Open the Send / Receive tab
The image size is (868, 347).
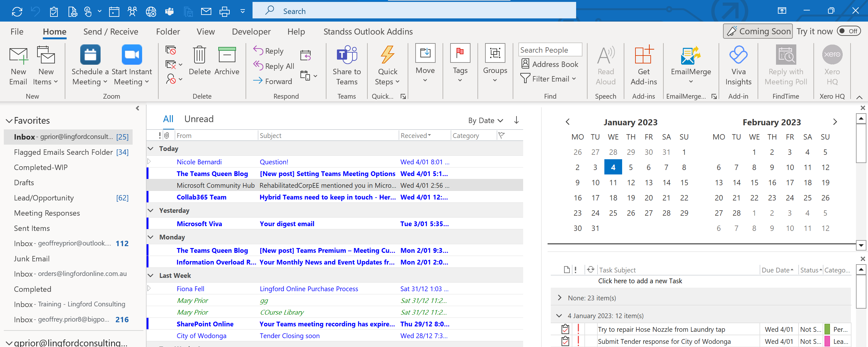(110, 32)
